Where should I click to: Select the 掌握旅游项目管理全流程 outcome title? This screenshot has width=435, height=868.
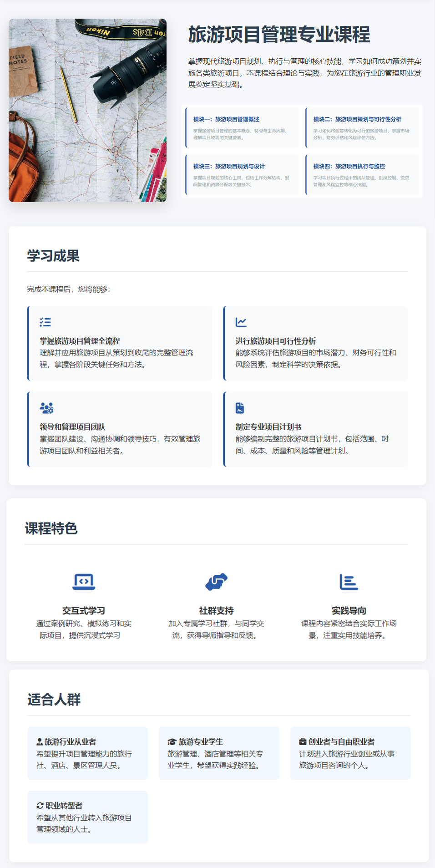(80, 341)
